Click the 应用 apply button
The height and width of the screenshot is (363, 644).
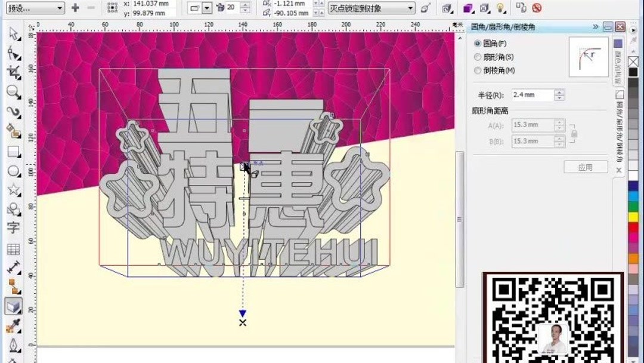click(586, 167)
